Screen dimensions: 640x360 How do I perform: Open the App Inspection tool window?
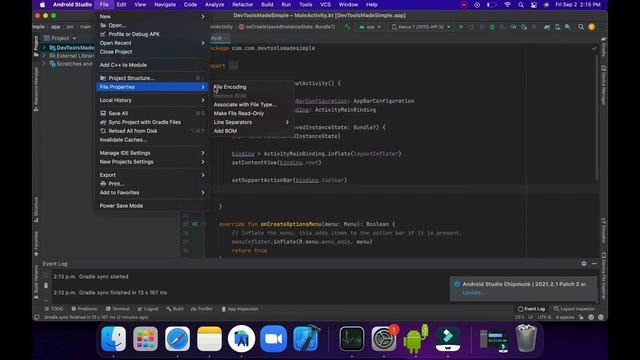coord(240,309)
